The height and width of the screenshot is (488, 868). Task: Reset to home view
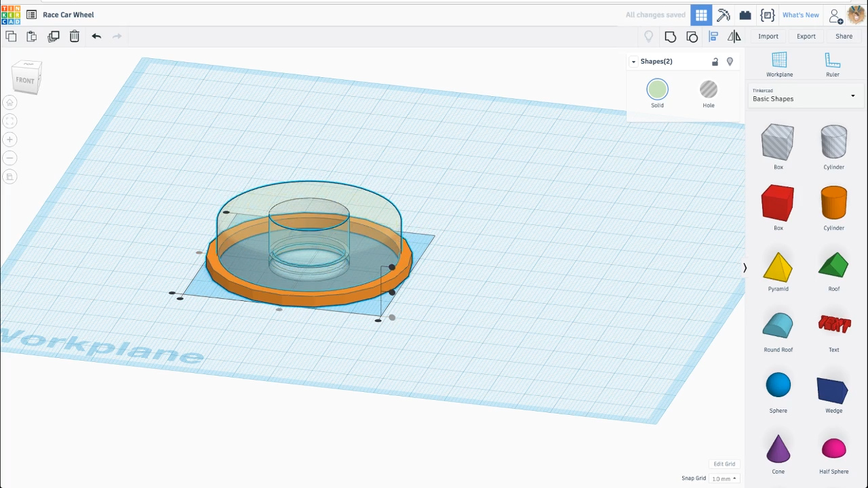coord(10,103)
